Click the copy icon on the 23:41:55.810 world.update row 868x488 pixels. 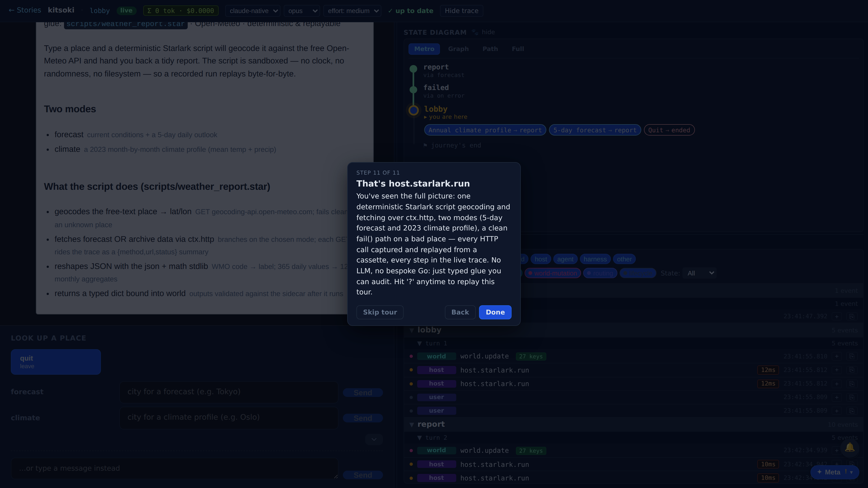coord(851,356)
